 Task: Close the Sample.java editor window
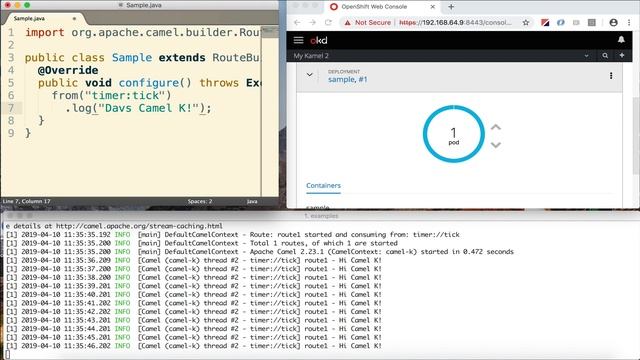coord(8,5)
